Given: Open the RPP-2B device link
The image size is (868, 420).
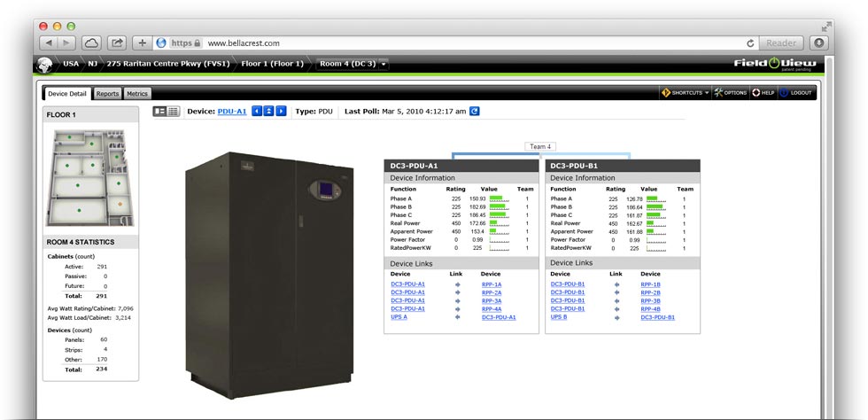Looking at the screenshot, I should click(650, 292).
